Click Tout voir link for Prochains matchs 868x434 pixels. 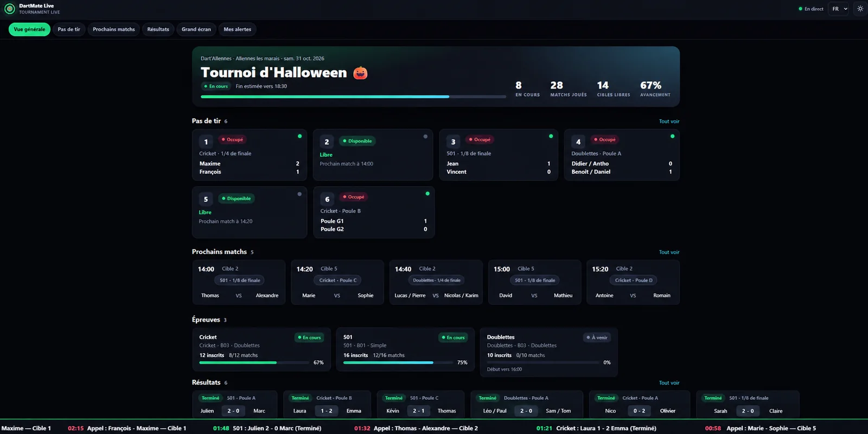[x=669, y=252]
